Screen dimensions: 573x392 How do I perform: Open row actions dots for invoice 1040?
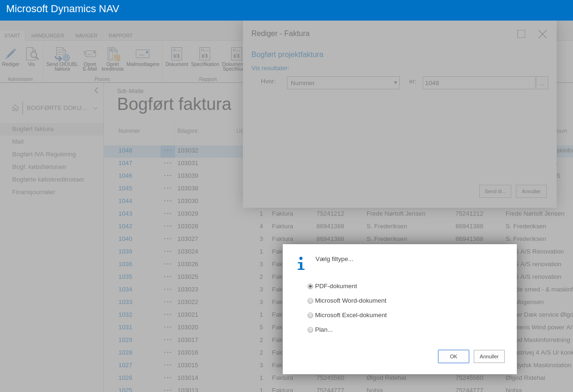click(168, 239)
